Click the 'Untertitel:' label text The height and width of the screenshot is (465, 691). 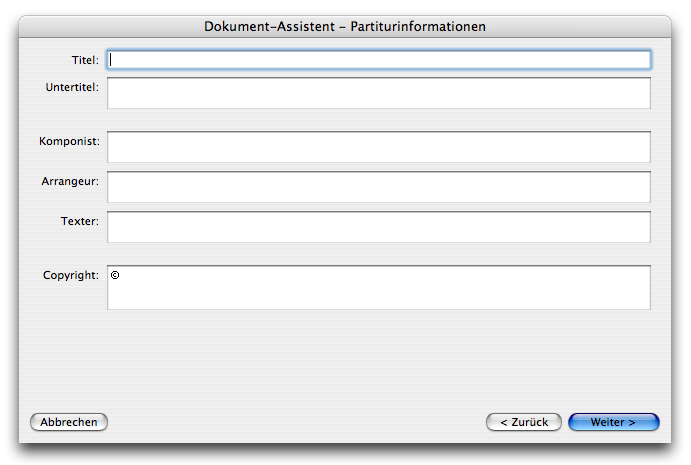click(72, 87)
